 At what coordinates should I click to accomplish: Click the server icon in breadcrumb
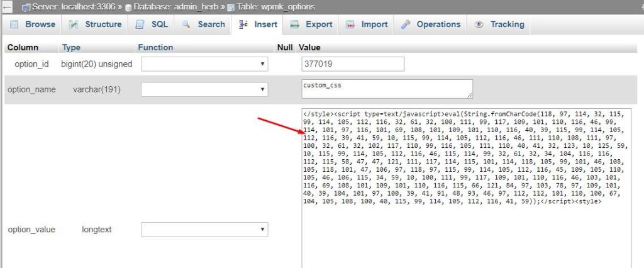pyautogui.click(x=26, y=8)
